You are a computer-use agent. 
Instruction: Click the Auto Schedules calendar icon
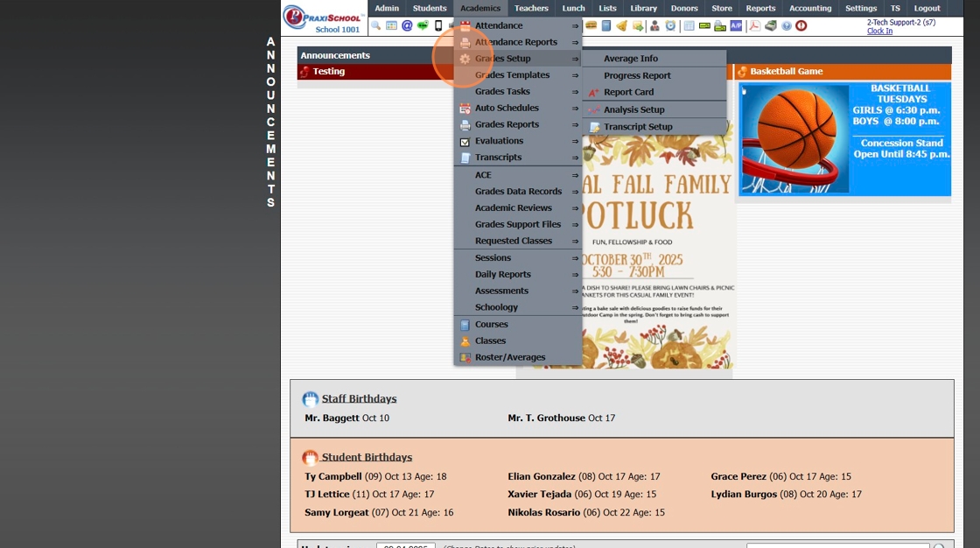click(x=465, y=109)
